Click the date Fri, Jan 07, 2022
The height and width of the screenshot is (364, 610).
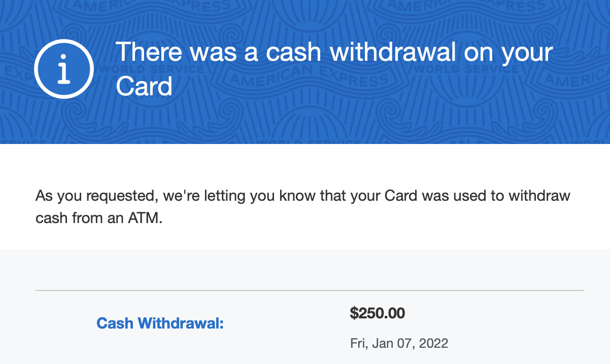399,343
